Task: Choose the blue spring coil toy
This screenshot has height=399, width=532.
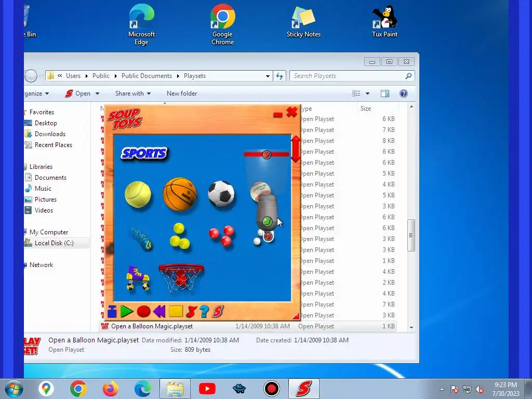Action: pyautogui.click(x=142, y=238)
